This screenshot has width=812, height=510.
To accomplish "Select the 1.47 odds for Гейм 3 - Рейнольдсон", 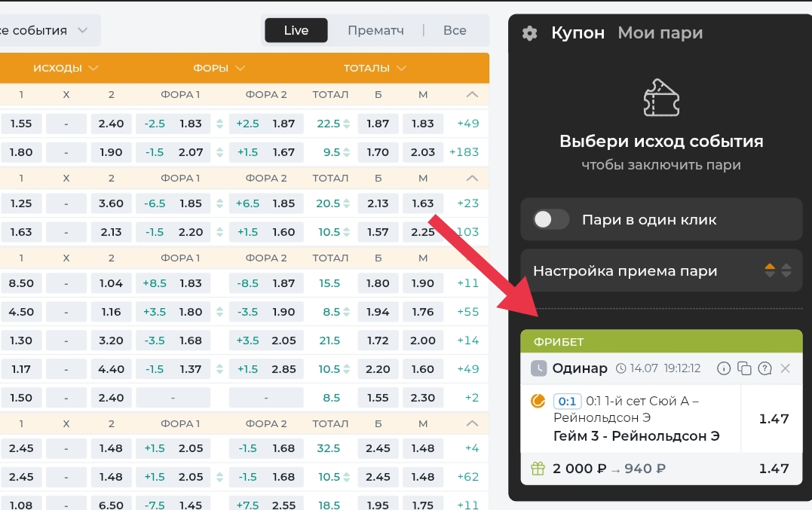I will 774,419.
